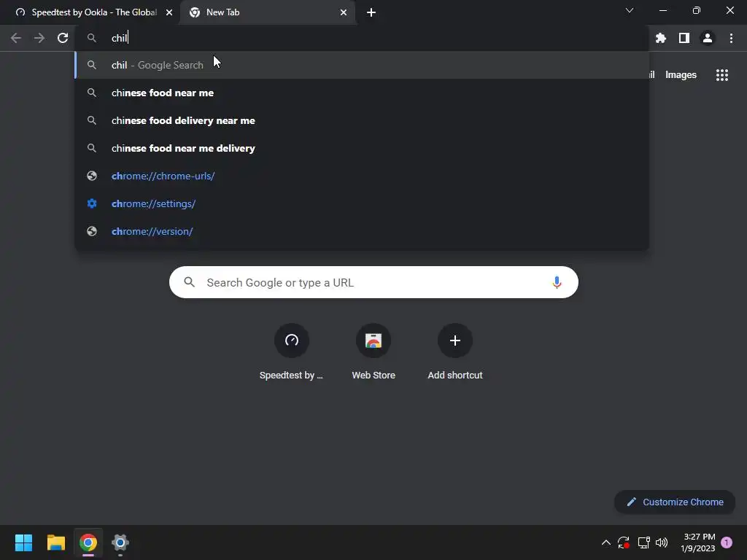Click the magnifier icon in Google search box
The image size is (747, 560).
(190, 282)
